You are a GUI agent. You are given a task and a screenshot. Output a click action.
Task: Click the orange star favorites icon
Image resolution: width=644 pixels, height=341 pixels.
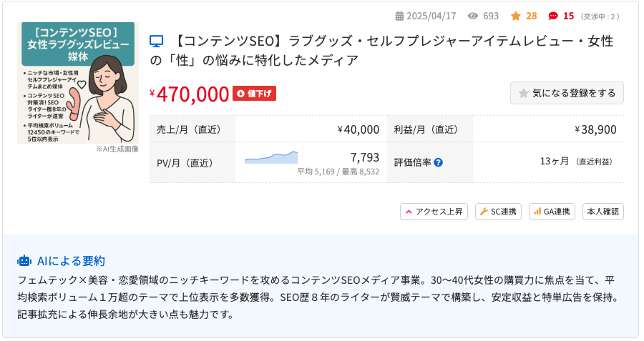(515, 16)
